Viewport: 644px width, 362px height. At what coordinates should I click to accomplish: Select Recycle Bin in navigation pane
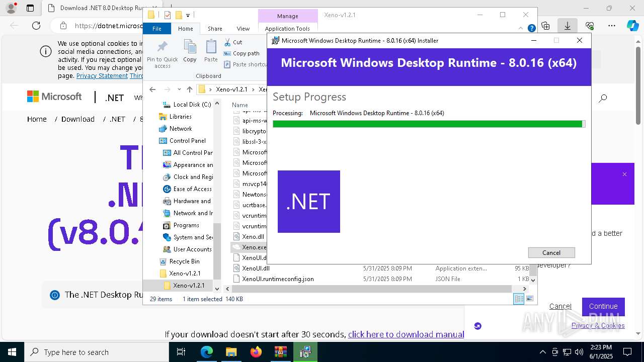click(180, 261)
